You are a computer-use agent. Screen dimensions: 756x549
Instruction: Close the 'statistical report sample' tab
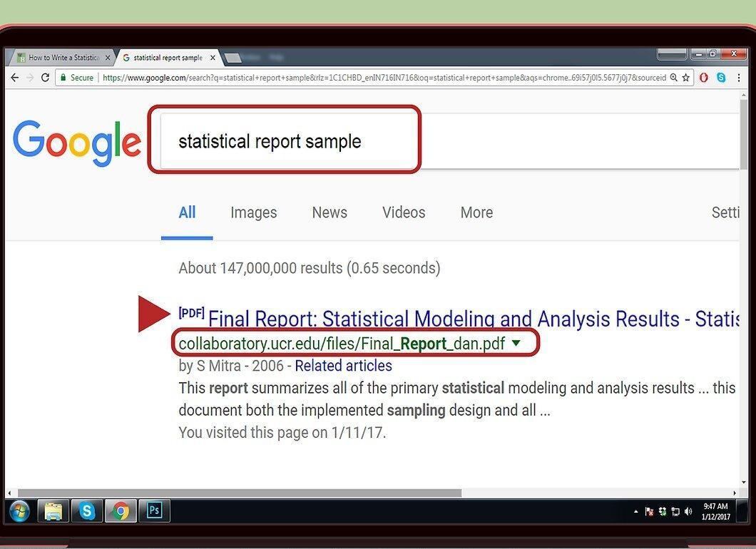[x=213, y=58]
